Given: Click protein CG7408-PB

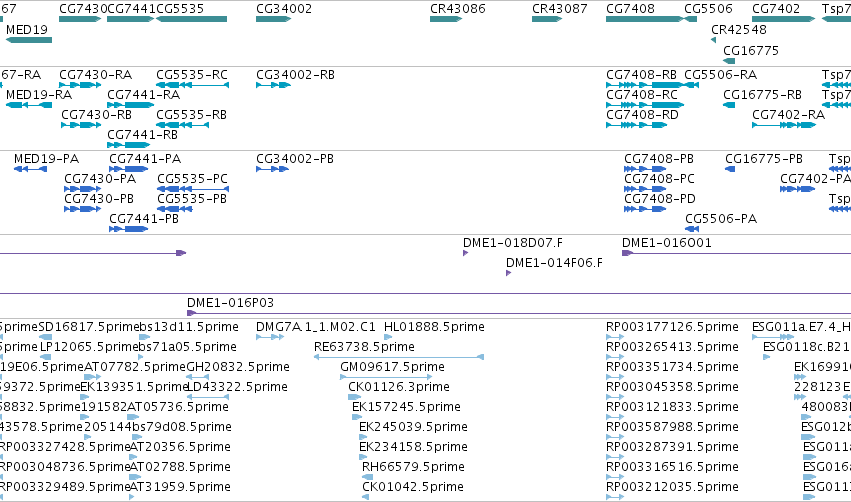Looking at the screenshot, I should click(x=645, y=169).
